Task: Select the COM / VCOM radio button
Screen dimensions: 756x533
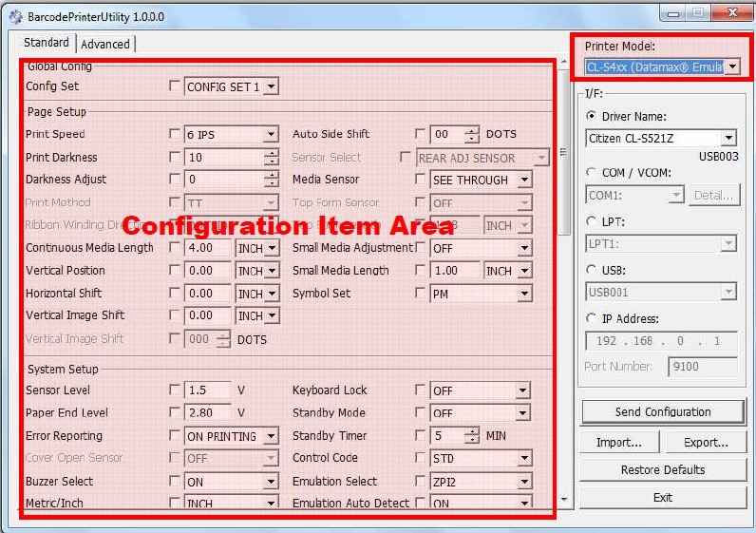Action: [592, 173]
